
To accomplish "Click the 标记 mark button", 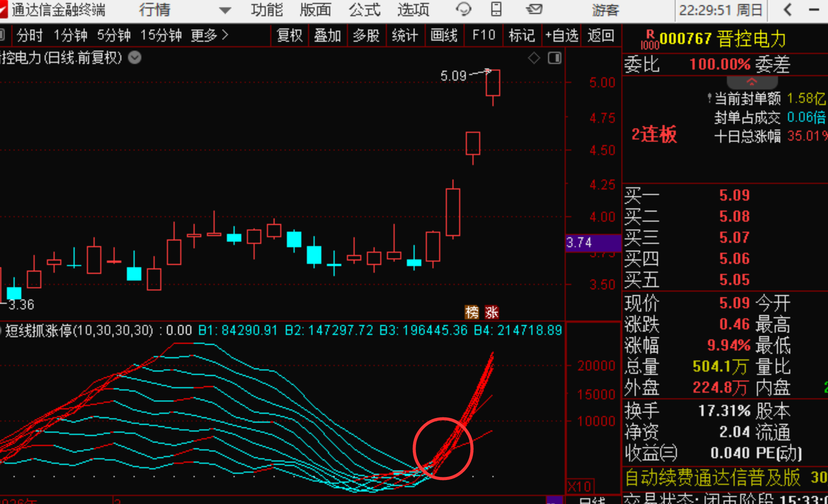I will 522,35.
